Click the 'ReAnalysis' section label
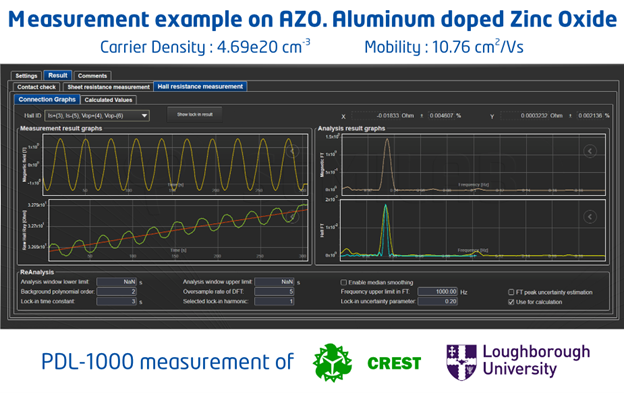The height and width of the screenshot is (393, 624). click(37, 272)
